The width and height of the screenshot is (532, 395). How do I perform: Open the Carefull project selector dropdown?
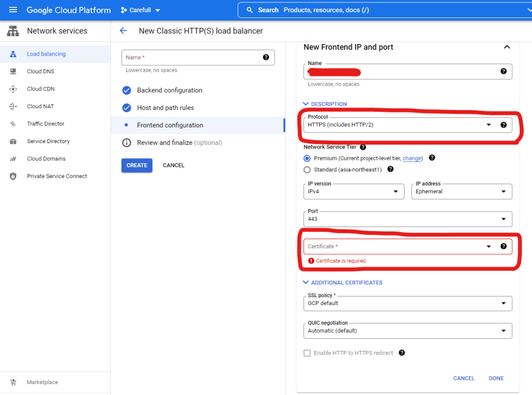(140, 10)
